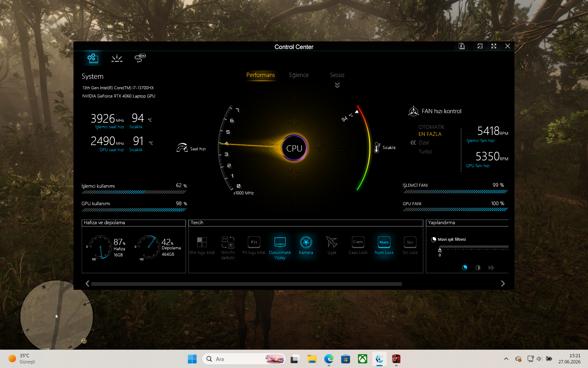Open the weather widget showing 35°C

point(22,359)
